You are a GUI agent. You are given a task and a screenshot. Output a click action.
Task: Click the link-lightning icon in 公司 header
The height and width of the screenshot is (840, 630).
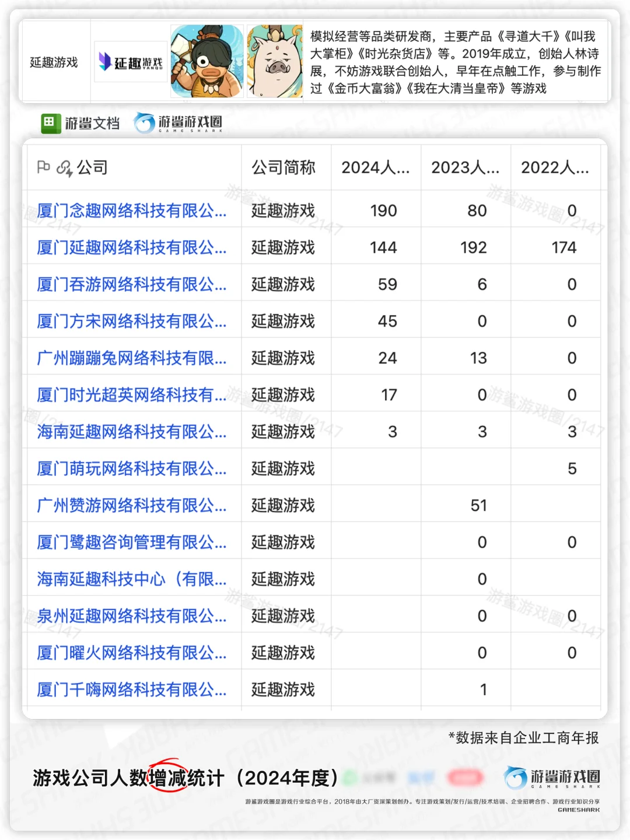click(64, 168)
